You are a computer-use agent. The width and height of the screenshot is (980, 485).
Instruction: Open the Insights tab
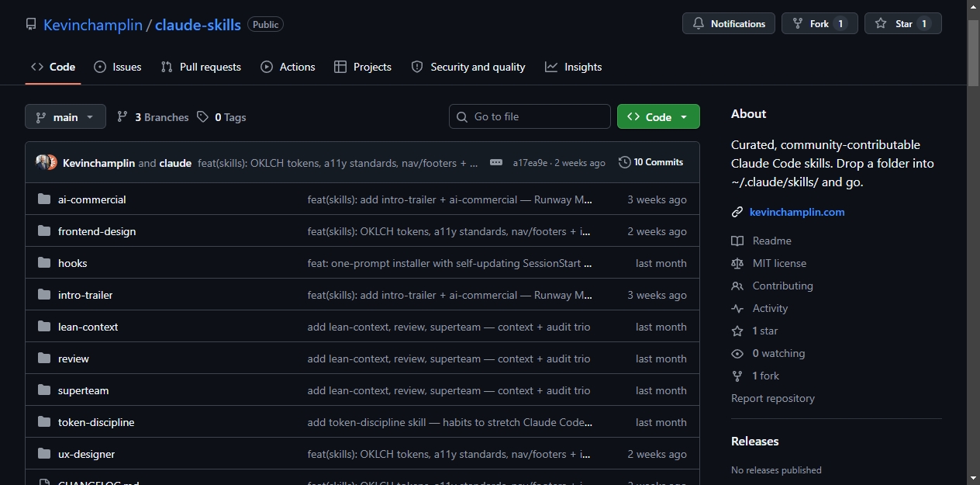click(x=574, y=67)
